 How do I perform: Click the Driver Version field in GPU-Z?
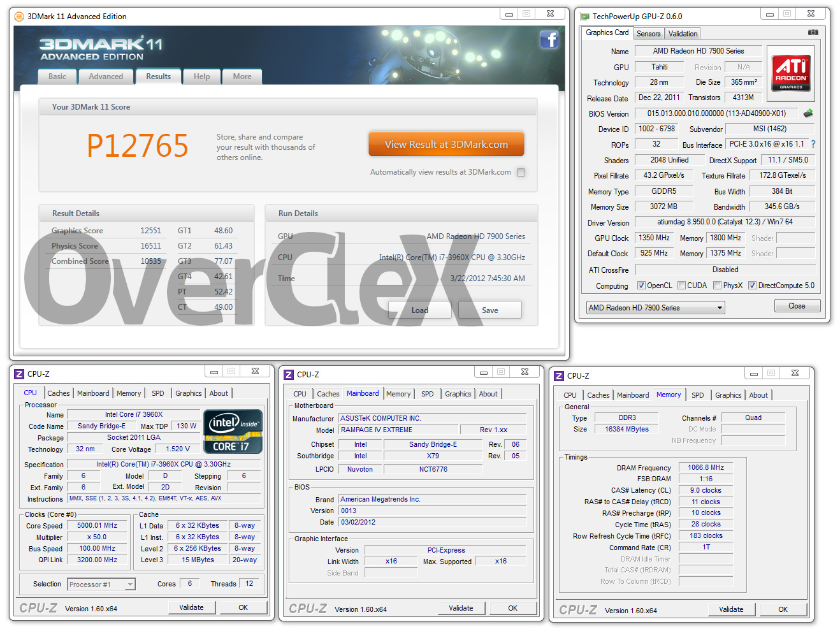coord(725,222)
